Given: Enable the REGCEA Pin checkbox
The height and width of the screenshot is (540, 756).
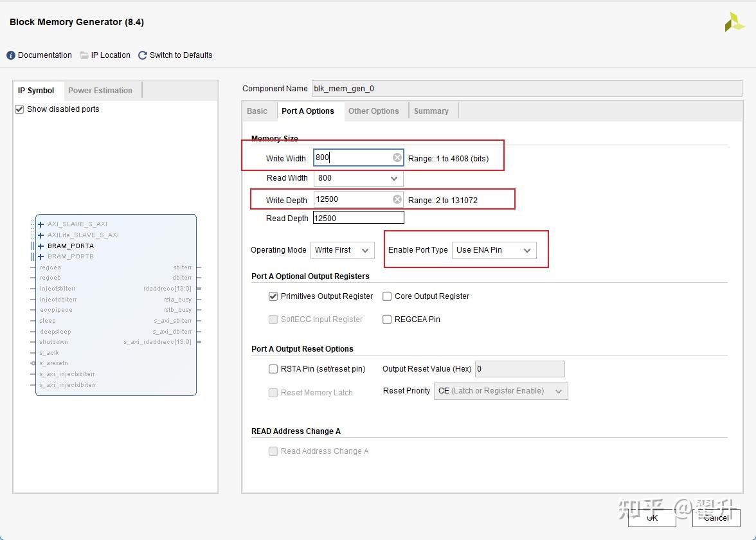Looking at the screenshot, I should tap(387, 319).
